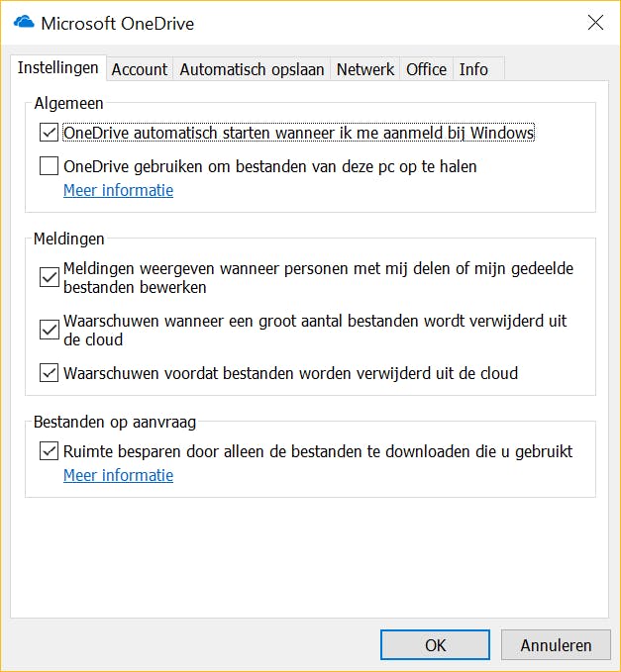621x672 pixels.
Task: Click the Algemeen section heading
Action: (x=68, y=103)
